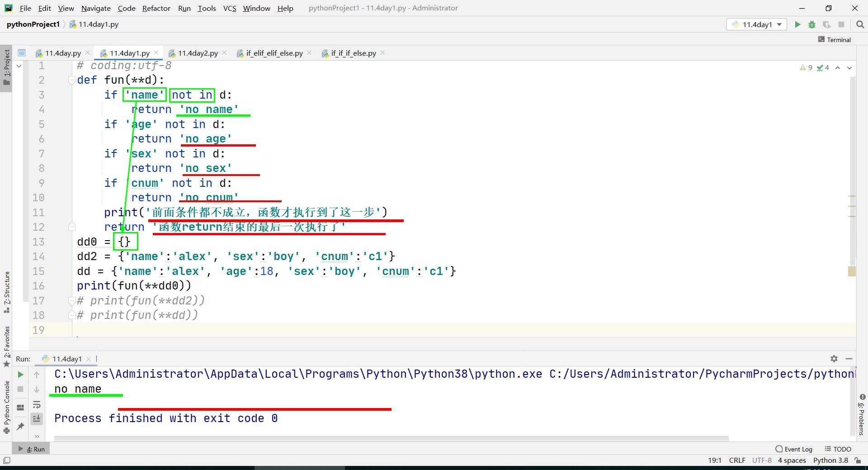Image resolution: width=868 pixels, height=470 pixels.
Task: Open UTF-8 encoding selector
Action: (762, 461)
